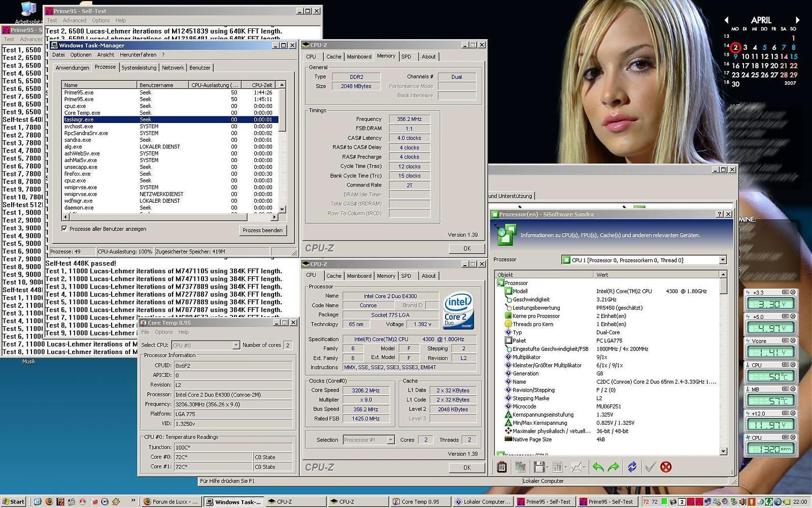Switch to Anwendungen tab in Task Manager
The image size is (812, 508).
(72, 68)
